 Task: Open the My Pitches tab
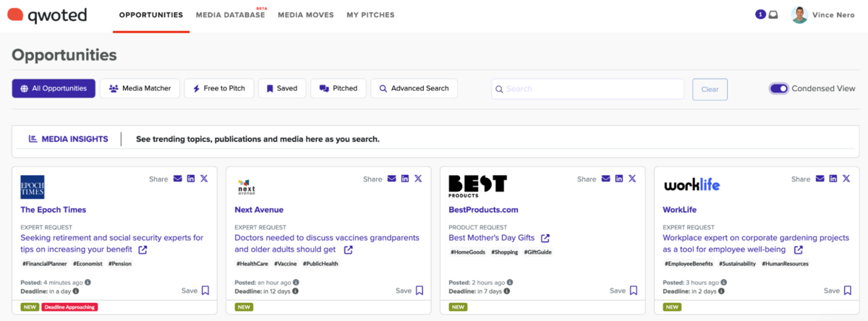point(370,14)
